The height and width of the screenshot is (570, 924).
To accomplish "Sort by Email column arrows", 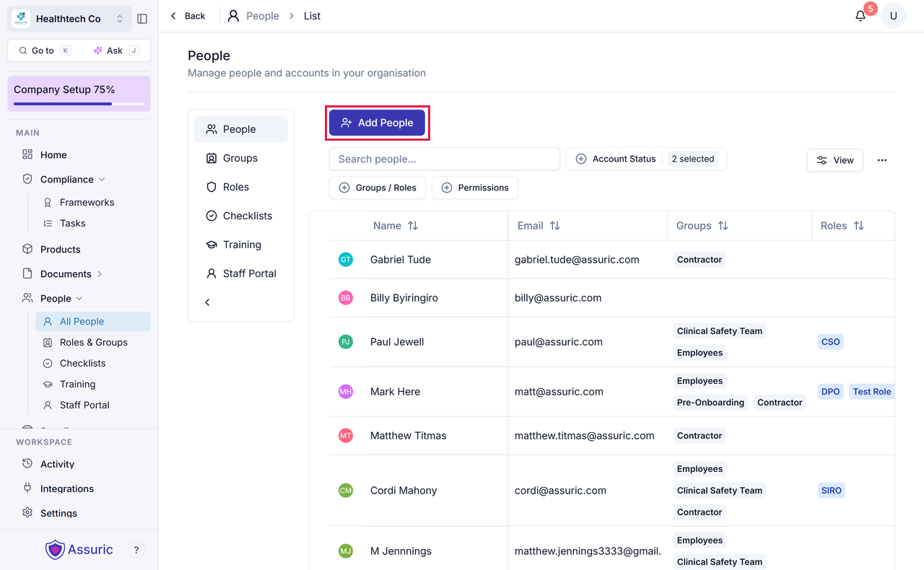I will click(555, 226).
